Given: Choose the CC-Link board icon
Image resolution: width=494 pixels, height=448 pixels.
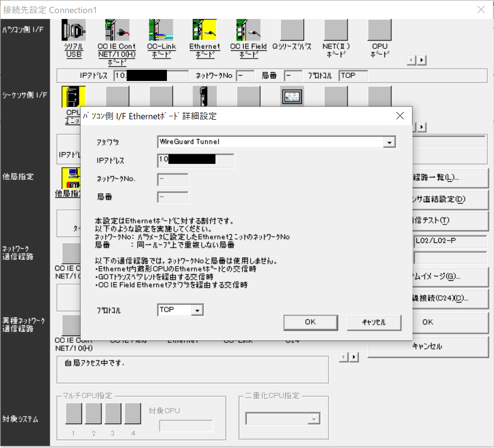Looking at the screenshot, I should pos(161,31).
